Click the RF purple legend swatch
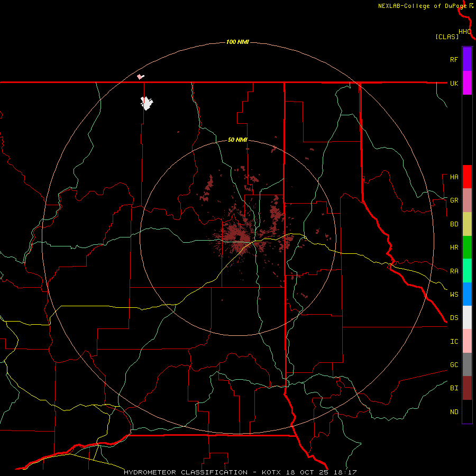This screenshot has height=476, width=476. pyautogui.click(x=467, y=59)
